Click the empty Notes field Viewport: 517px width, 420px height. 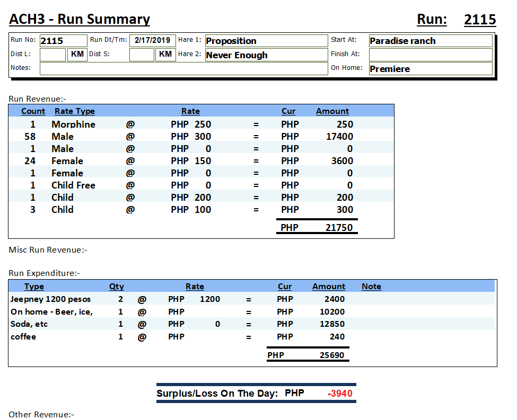183,68
